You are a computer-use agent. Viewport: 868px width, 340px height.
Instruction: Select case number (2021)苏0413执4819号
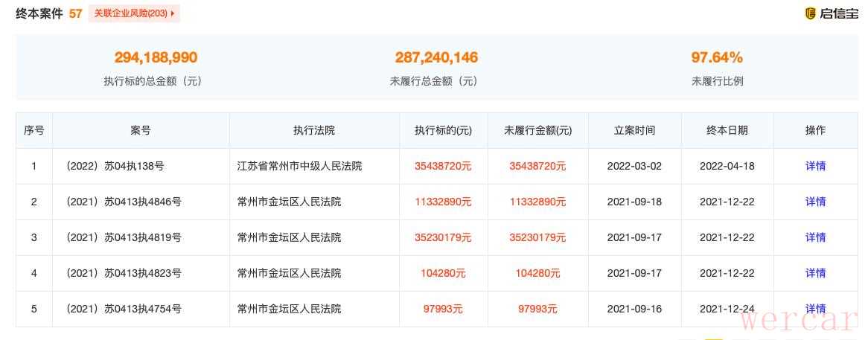click(x=124, y=237)
